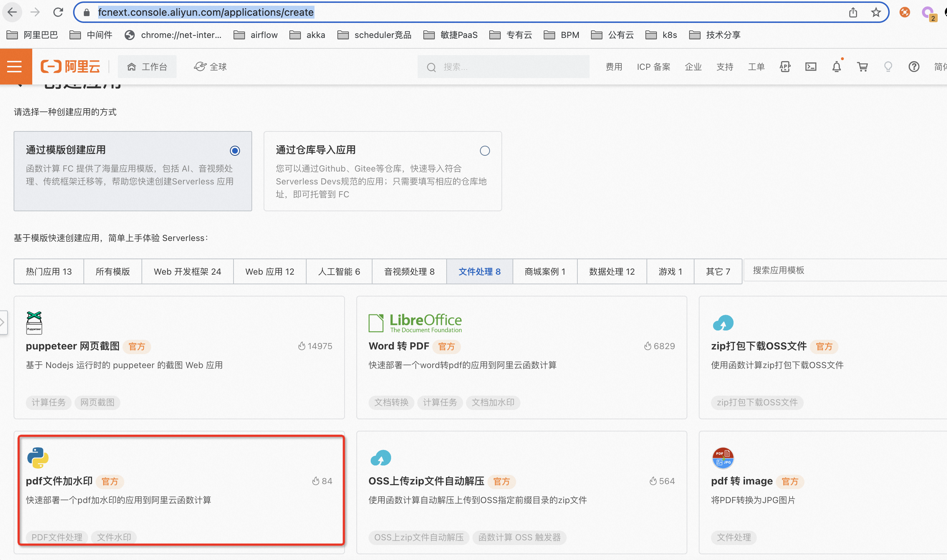The image size is (947, 560).
Task: Open the zip打包下载OSS文件 template title
Action: point(759,346)
